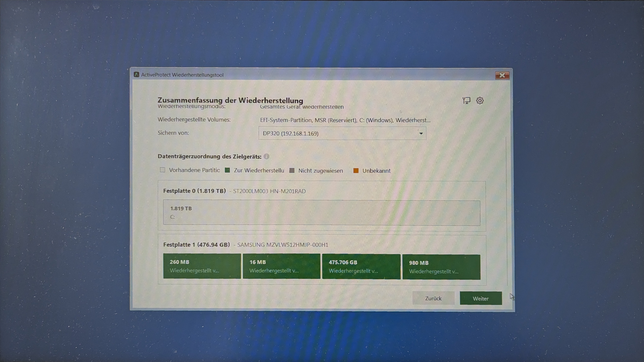The image size is (644, 362).
Task: Select the 1.819 TB C: partition block
Action: pyautogui.click(x=322, y=213)
